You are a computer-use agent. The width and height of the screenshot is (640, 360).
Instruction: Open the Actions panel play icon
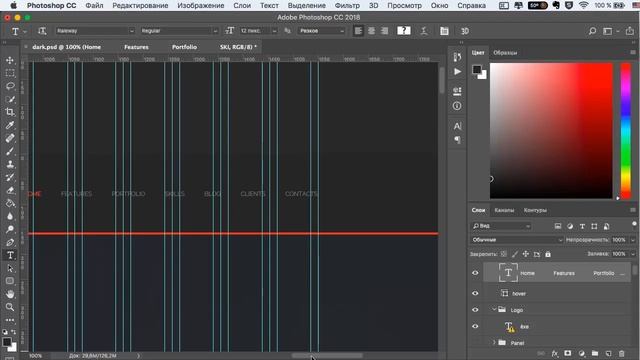click(x=457, y=72)
